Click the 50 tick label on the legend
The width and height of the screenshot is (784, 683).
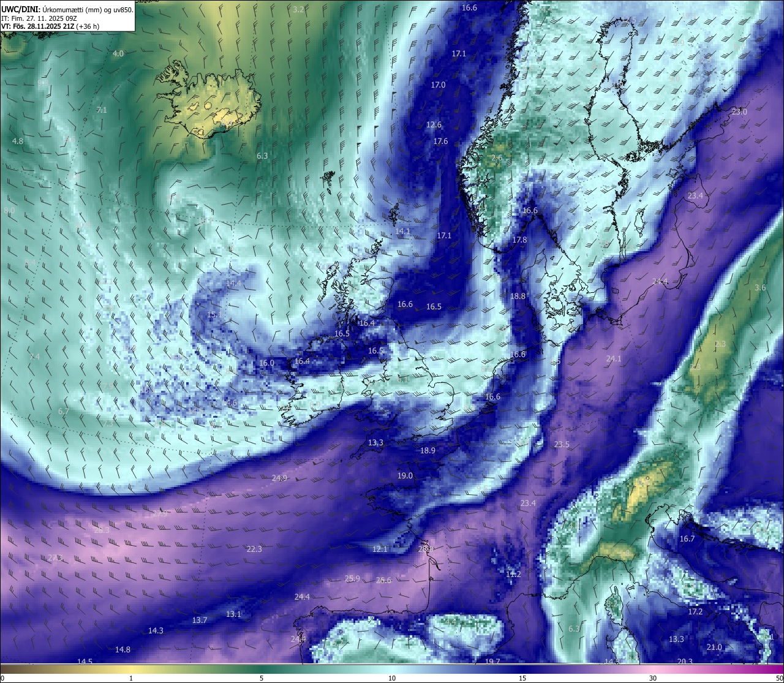tap(780, 678)
